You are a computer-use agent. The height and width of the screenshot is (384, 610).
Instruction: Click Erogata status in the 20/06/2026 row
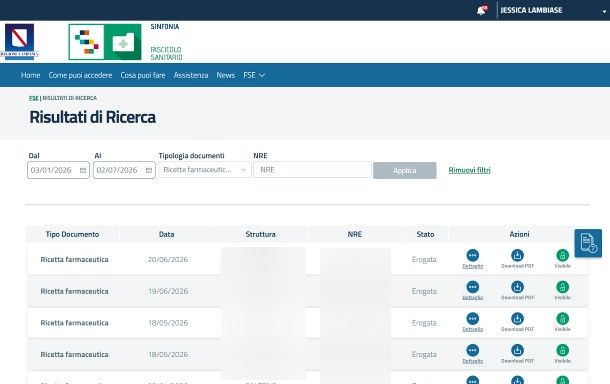[424, 260]
